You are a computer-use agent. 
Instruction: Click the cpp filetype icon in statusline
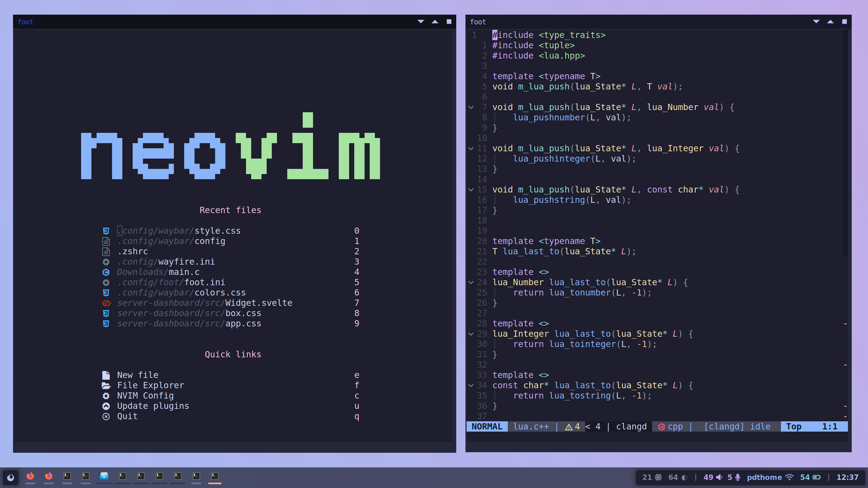662,427
